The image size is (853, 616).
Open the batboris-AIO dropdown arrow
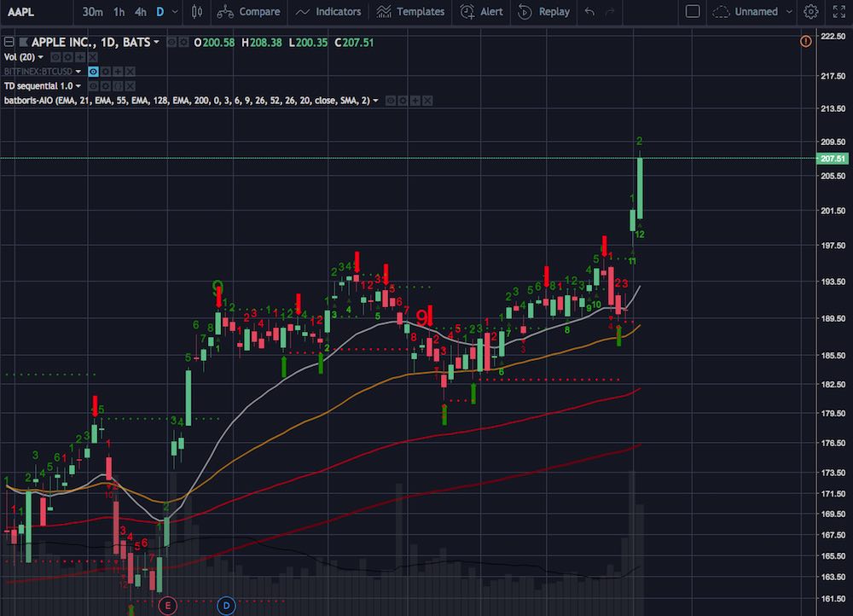click(x=375, y=101)
